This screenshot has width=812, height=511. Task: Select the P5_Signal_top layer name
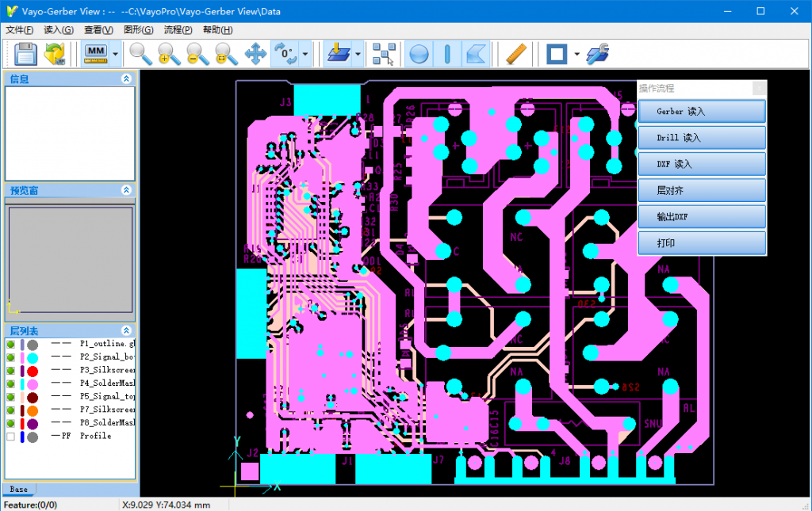pos(107,396)
